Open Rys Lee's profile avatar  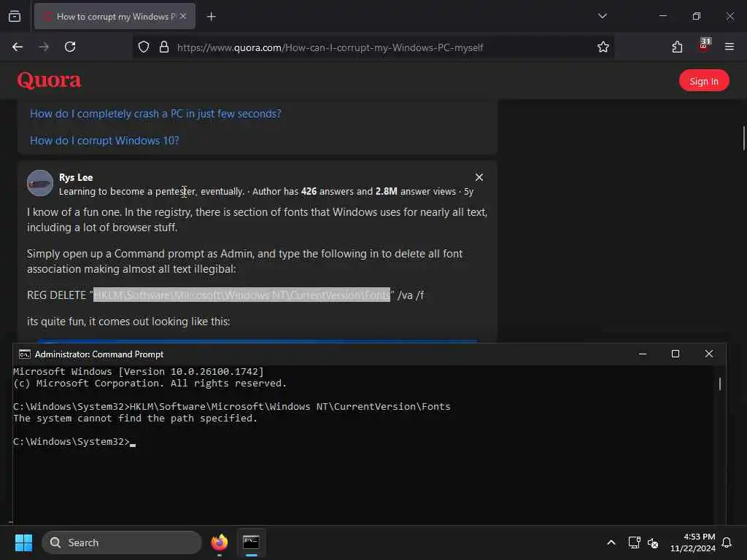coord(40,183)
